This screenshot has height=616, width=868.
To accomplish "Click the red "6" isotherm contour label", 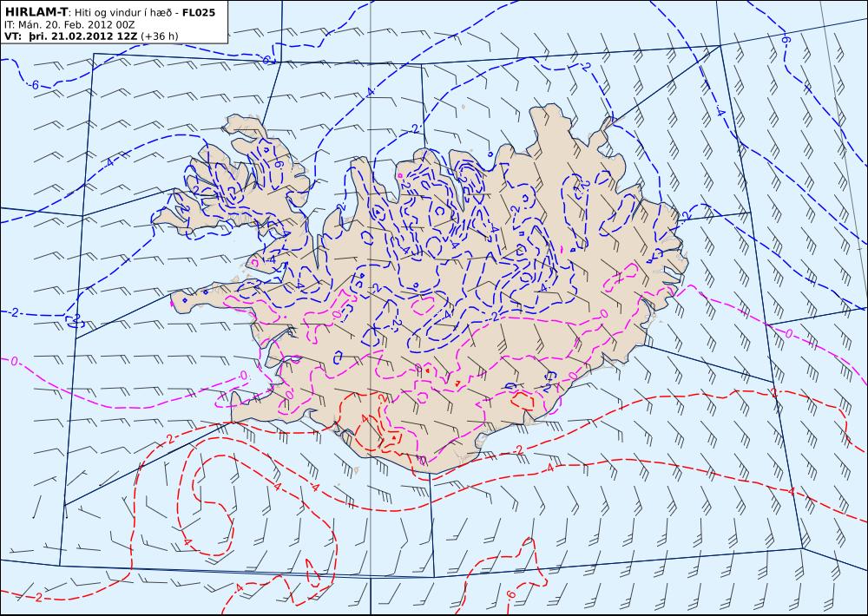I will coord(510,594).
